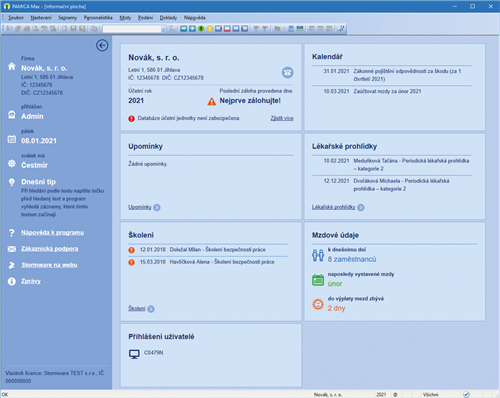Click the small round icon after 2021 in the status bar
The image size is (500, 398).
(395, 395)
